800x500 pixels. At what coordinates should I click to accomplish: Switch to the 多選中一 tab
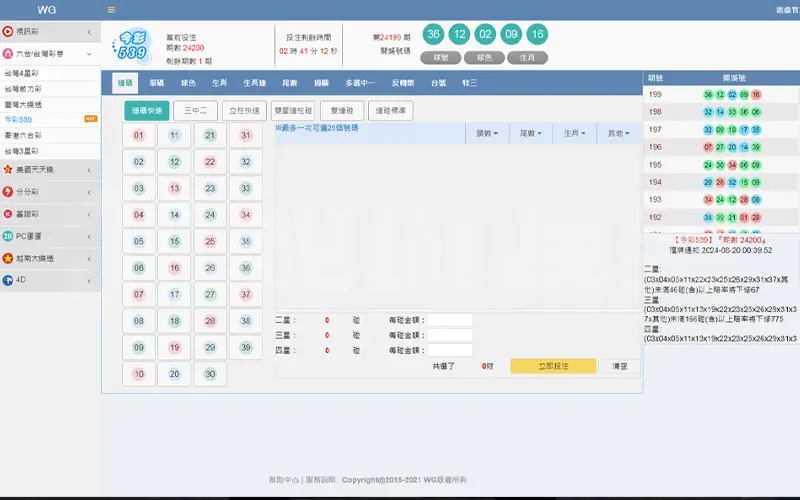(360, 83)
